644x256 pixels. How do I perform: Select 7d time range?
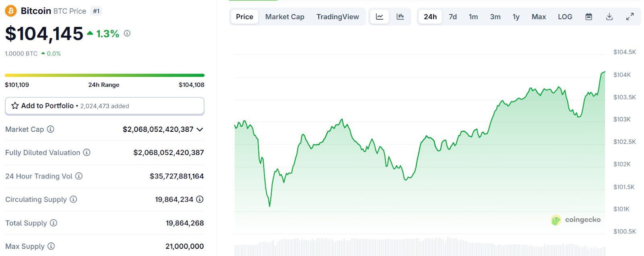click(x=453, y=16)
